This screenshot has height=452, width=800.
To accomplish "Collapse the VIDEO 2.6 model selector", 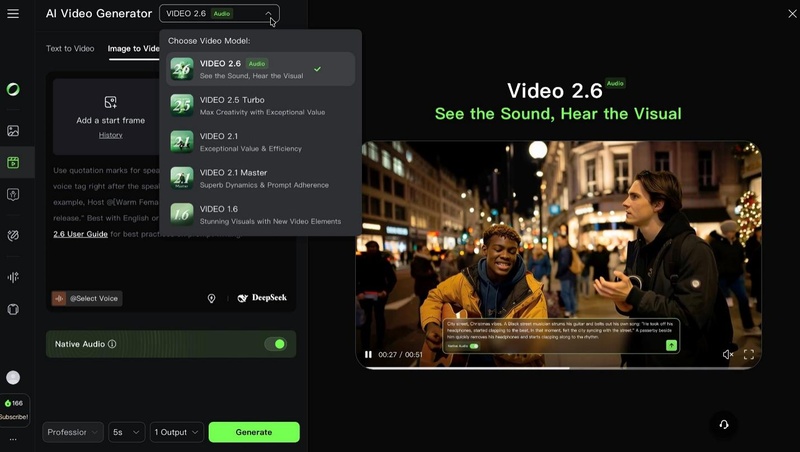I will click(219, 13).
